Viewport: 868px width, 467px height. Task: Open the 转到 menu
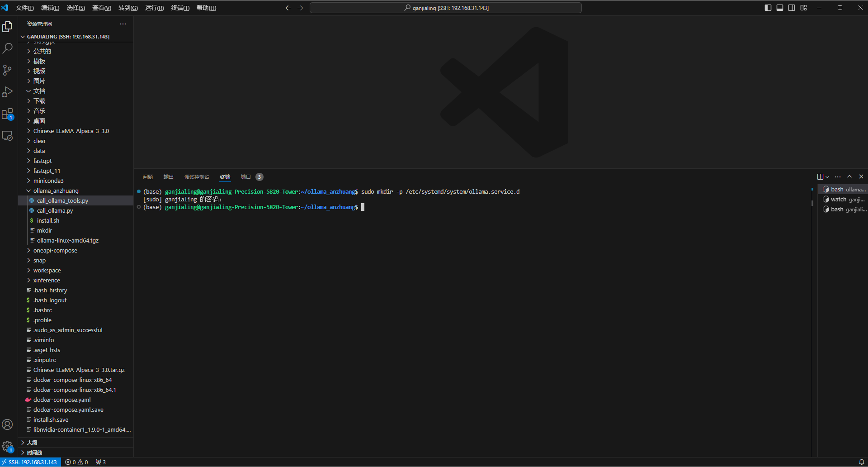128,8
